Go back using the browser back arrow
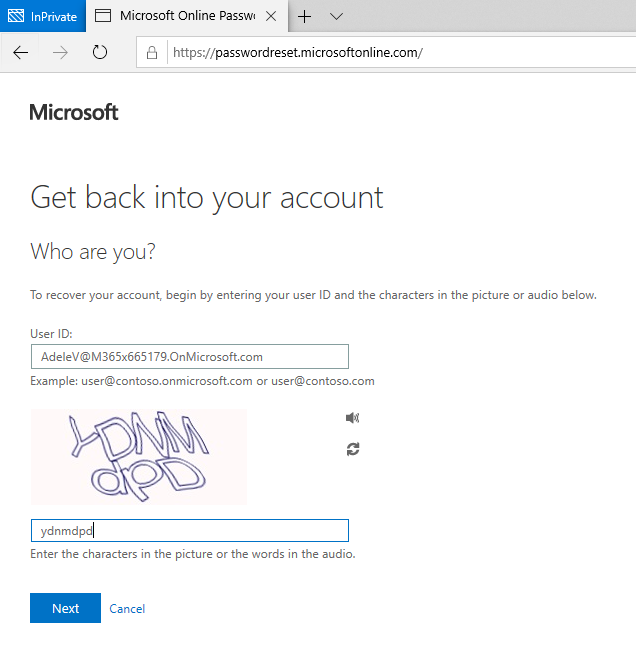Viewport: 636px width, 669px height. tap(20, 52)
